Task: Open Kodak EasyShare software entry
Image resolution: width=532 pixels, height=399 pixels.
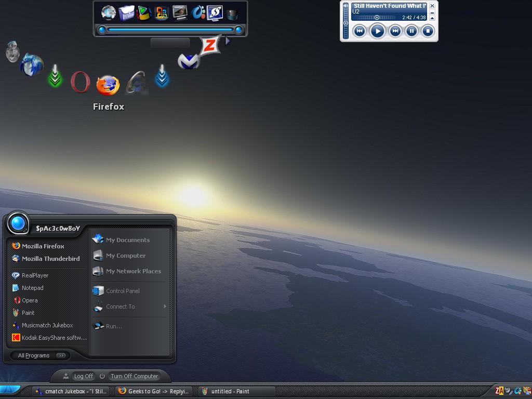Action: [x=49, y=338]
